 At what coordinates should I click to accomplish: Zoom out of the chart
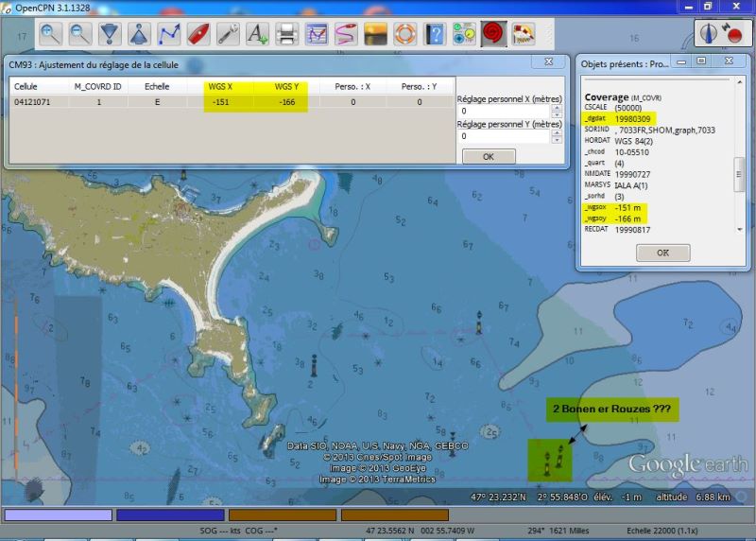(x=79, y=34)
